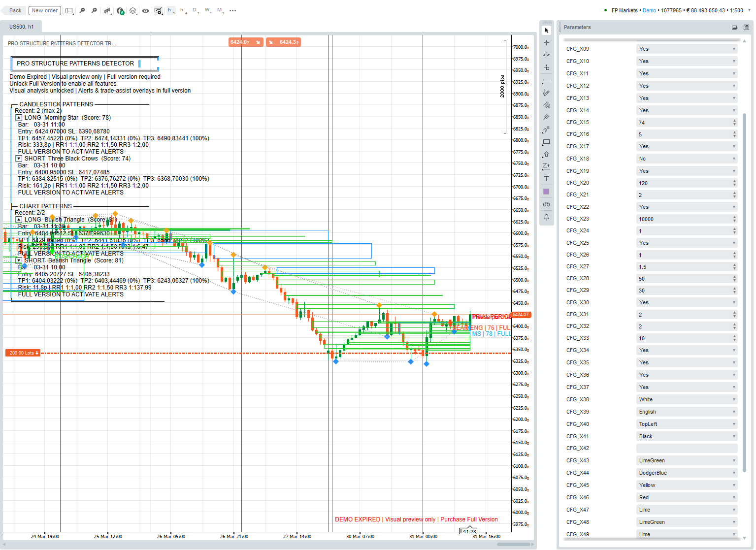Expand the CFG_X39 English language dropdown
The height and width of the screenshot is (550, 756).
[x=687, y=412]
